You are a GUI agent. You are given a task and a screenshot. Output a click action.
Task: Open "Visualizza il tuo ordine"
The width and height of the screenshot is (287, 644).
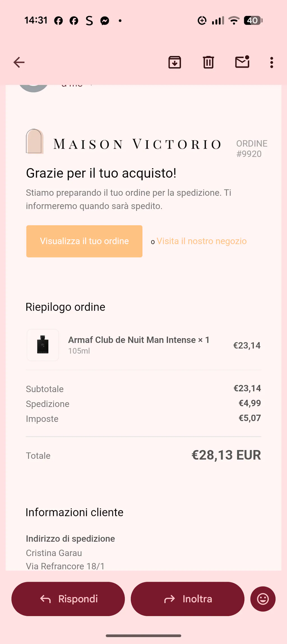click(84, 241)
